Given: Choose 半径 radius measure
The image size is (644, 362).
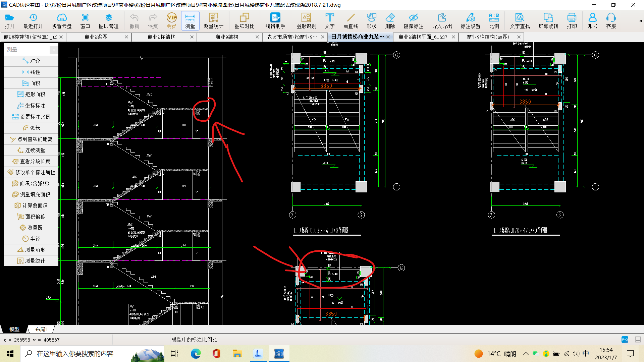Looking at the screenshot, I should [x=31, y=239].
